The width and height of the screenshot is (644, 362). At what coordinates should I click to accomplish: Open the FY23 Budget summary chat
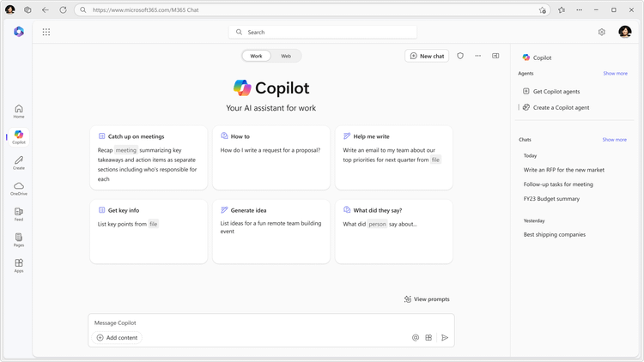(x=551, y=199)
